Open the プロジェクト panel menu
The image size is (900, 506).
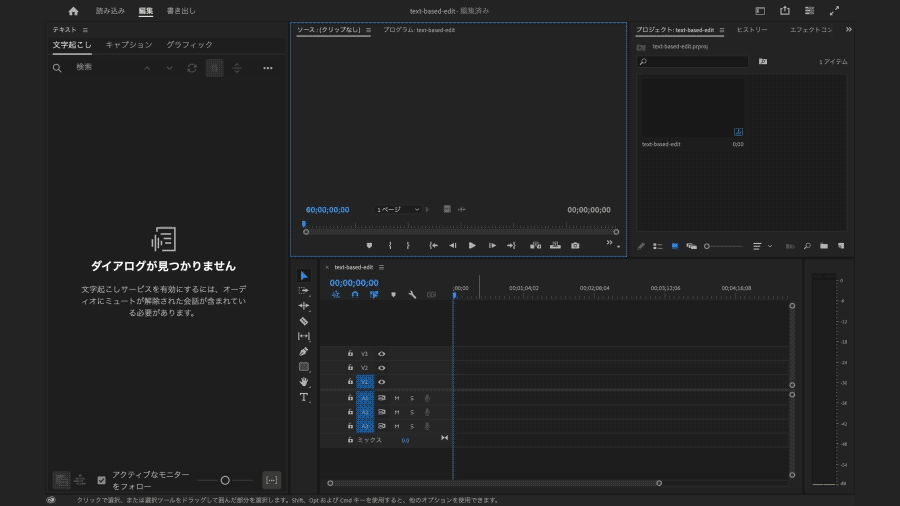pos(721,30)
